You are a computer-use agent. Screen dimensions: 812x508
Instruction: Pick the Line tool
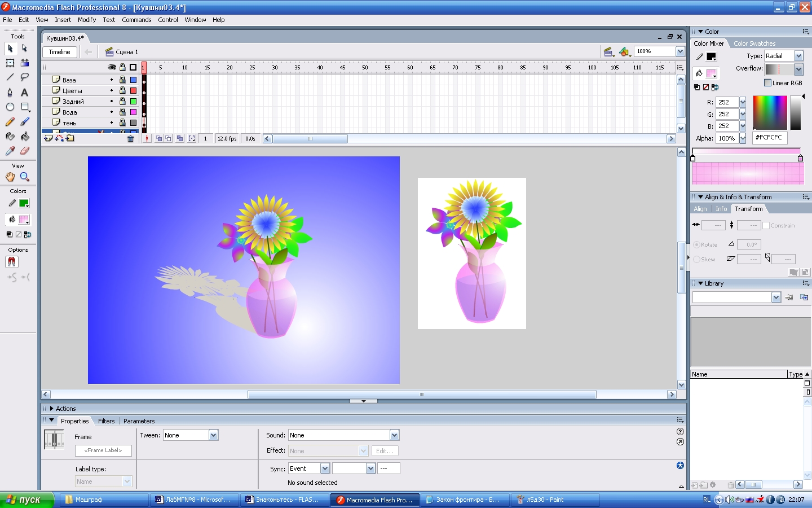pyautogui.click(x=10, y=77)
